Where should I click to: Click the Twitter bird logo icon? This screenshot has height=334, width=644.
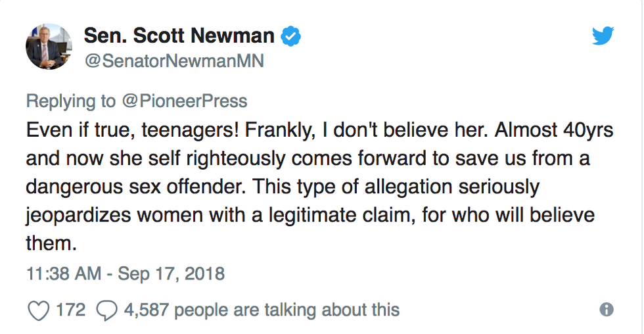pos(602,37)
